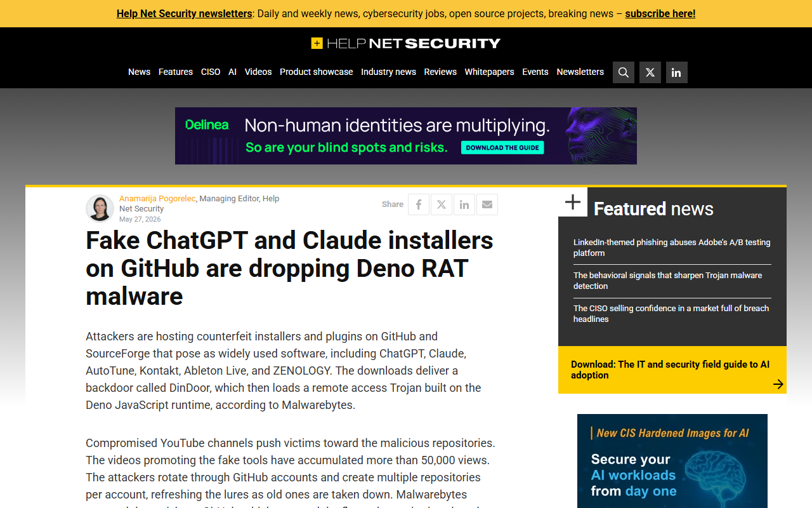The width and height of the screenshot is (812, 508).
Task: Open the X (Twitter) icon in the navigation bar
Action: coord(650,72)
